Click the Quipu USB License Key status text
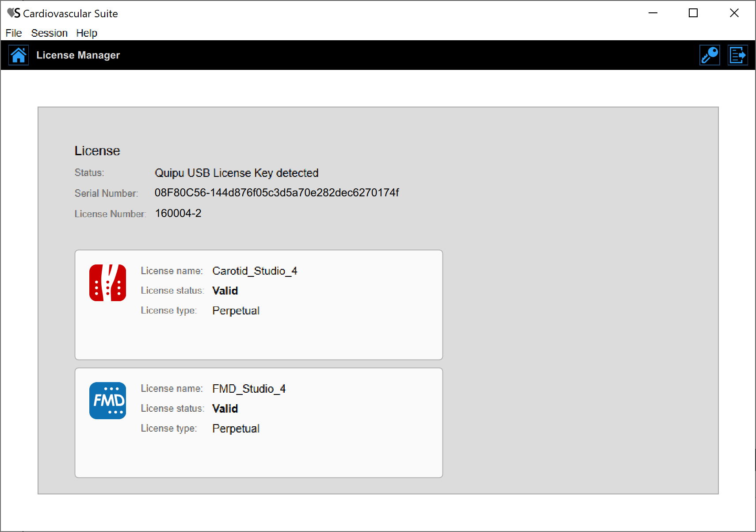The height and width of the screenshot is (532, 756). point(237,173)
